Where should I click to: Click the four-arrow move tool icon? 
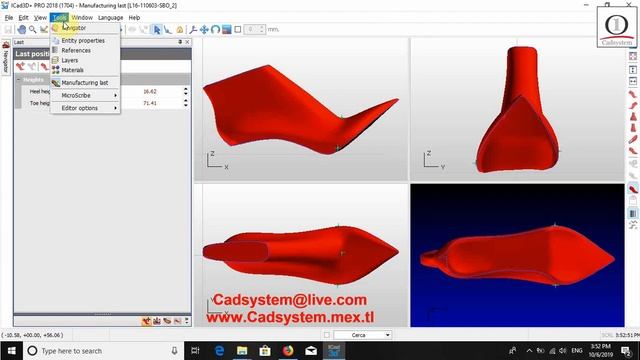click(204, 29)
